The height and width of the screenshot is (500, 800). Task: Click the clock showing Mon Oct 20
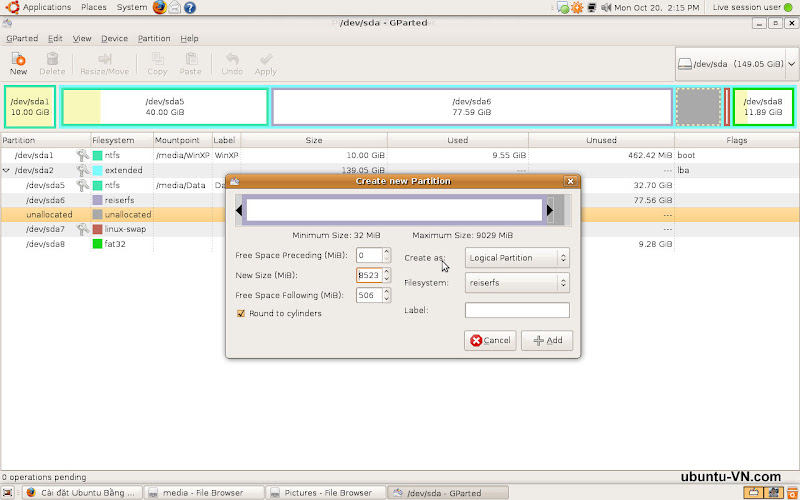[x=656, y=8]
